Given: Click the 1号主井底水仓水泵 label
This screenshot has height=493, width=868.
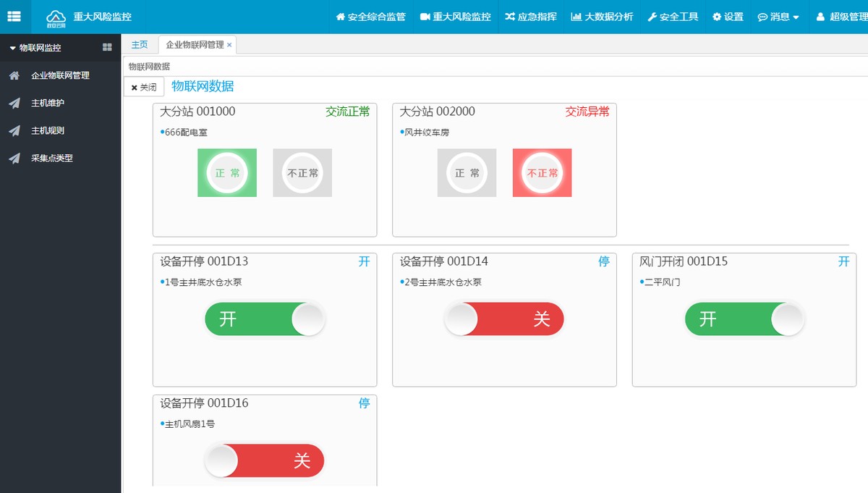Looking at the screenshot, I should (x=203, y=282).
